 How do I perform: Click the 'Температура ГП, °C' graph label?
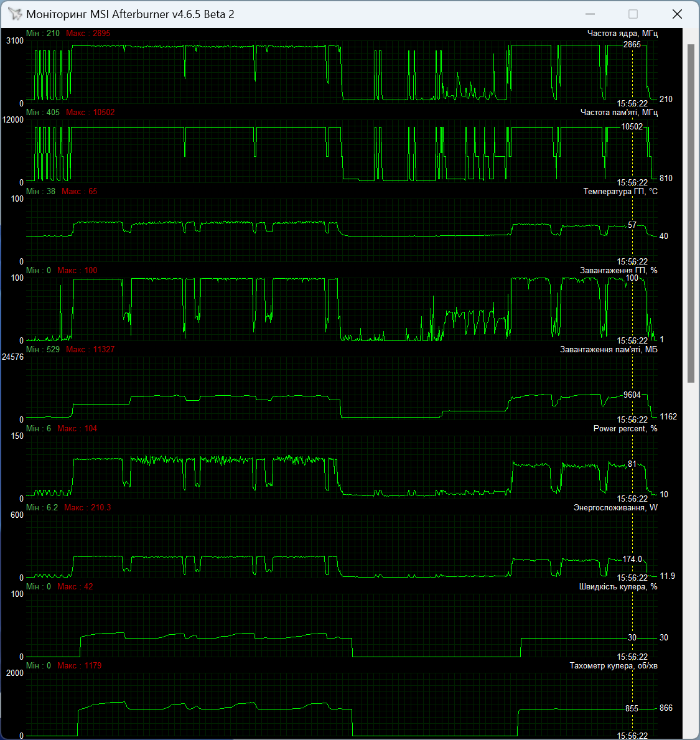pyautogui.click(x=620, y=192)
